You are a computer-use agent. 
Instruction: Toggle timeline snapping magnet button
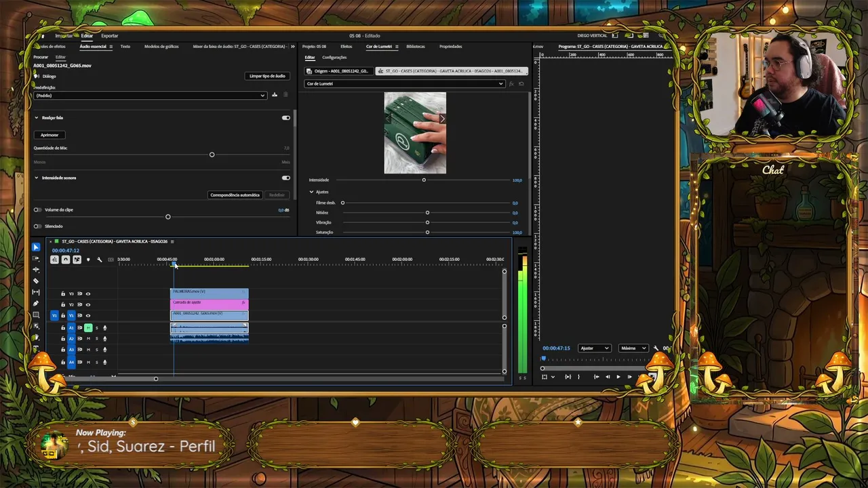pyautogui.click(x=66, y=260)
